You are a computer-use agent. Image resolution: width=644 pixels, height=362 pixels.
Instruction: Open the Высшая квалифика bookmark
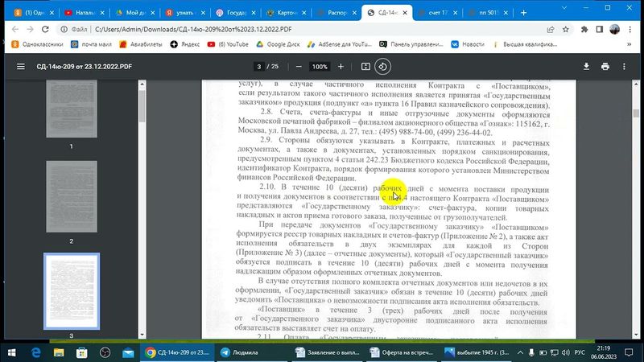click(x=525, y=44)
